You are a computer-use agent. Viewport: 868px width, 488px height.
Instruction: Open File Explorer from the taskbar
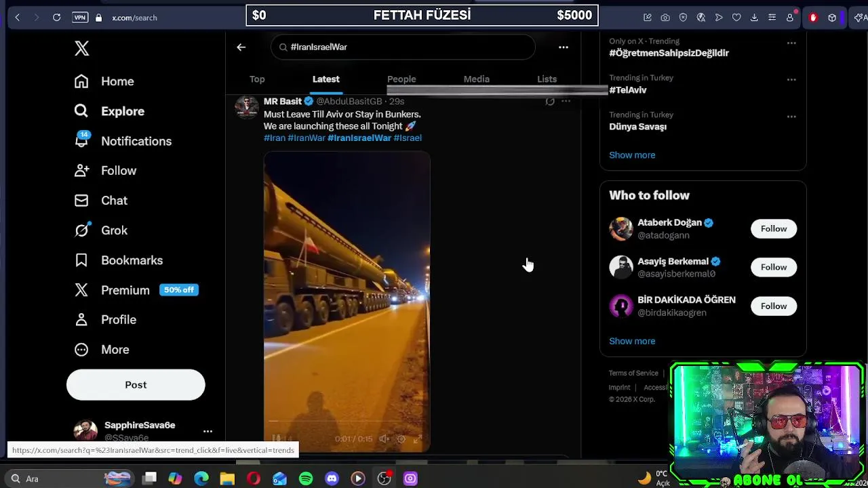pyautogui.click(x=227, y=479)
